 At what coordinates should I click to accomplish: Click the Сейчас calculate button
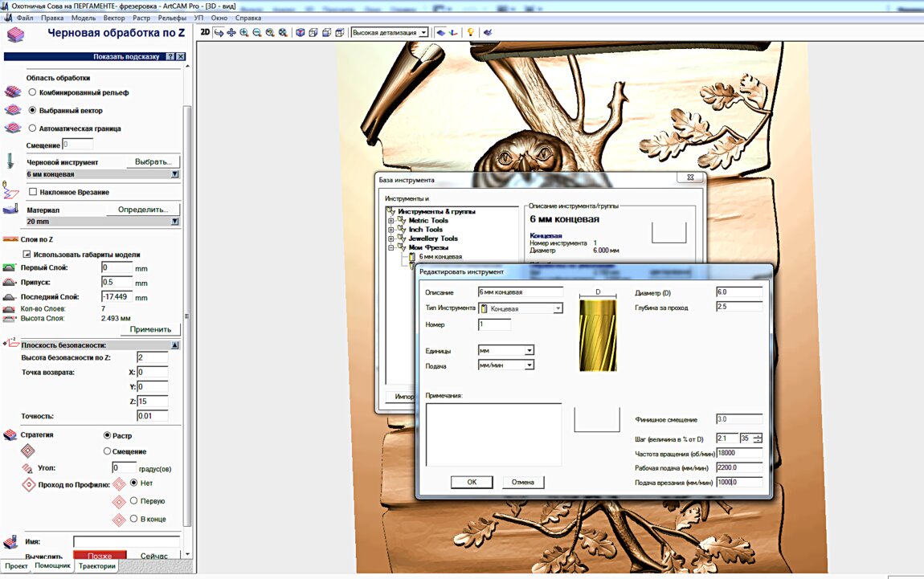pos(153,556)
